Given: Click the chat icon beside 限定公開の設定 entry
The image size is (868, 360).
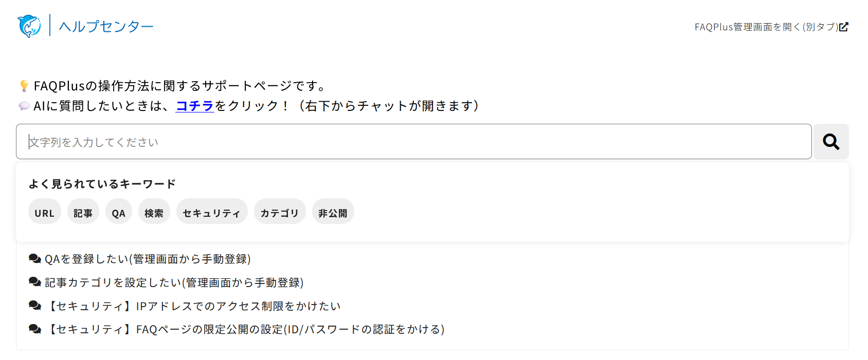Looking at the screenshot, I should point(34,329).
